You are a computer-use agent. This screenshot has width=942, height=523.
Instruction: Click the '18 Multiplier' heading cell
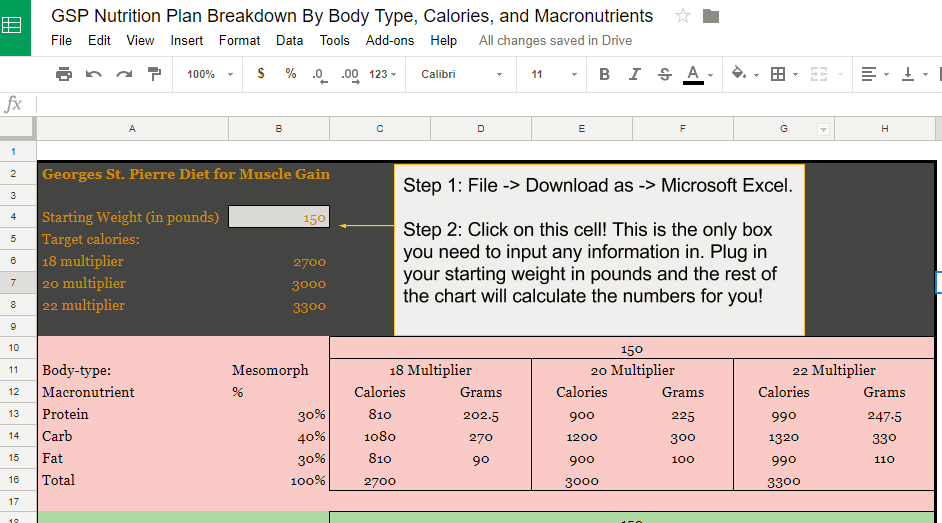(x=430, y=370)
